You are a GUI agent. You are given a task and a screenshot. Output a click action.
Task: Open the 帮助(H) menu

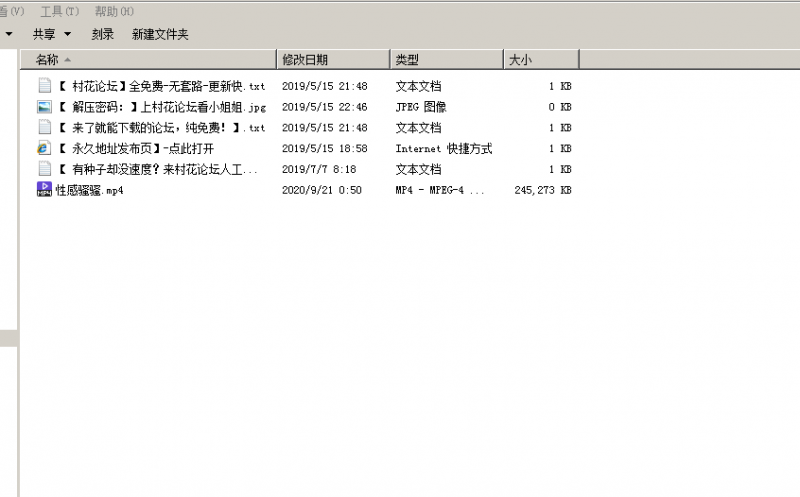(x=114, y=11)
